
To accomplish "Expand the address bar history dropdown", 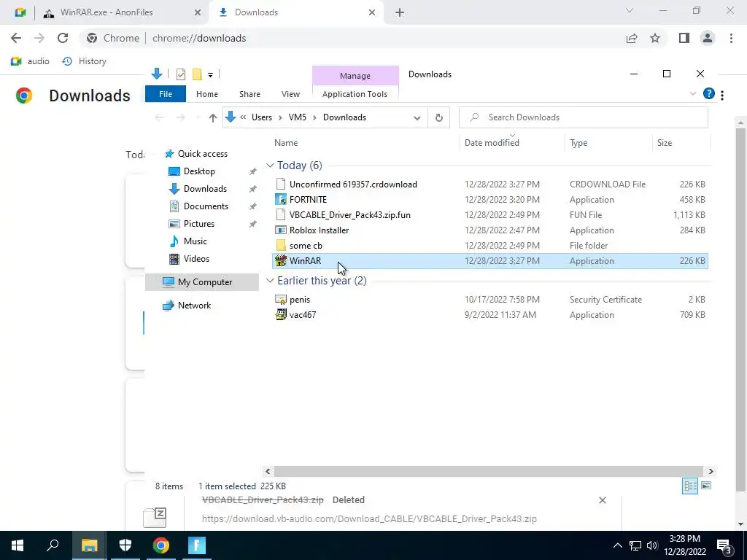I will [417, 117].
